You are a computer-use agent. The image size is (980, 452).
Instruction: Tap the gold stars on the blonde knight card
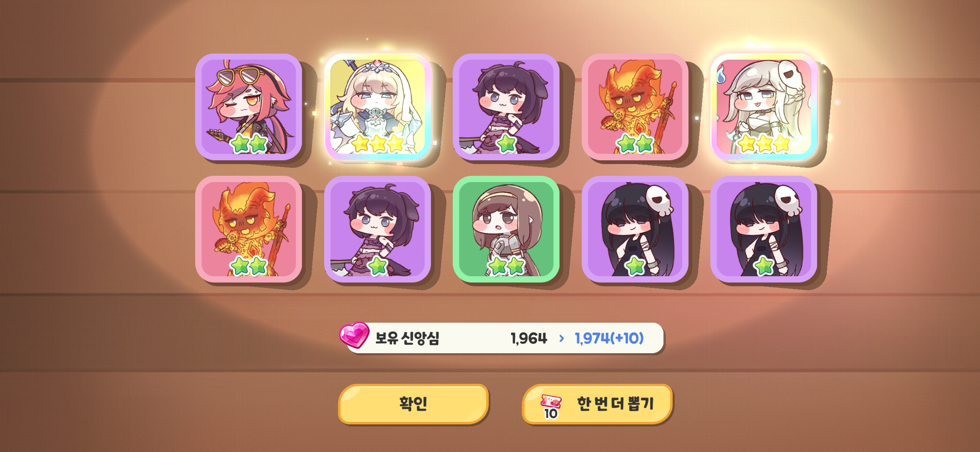(378, 144)
